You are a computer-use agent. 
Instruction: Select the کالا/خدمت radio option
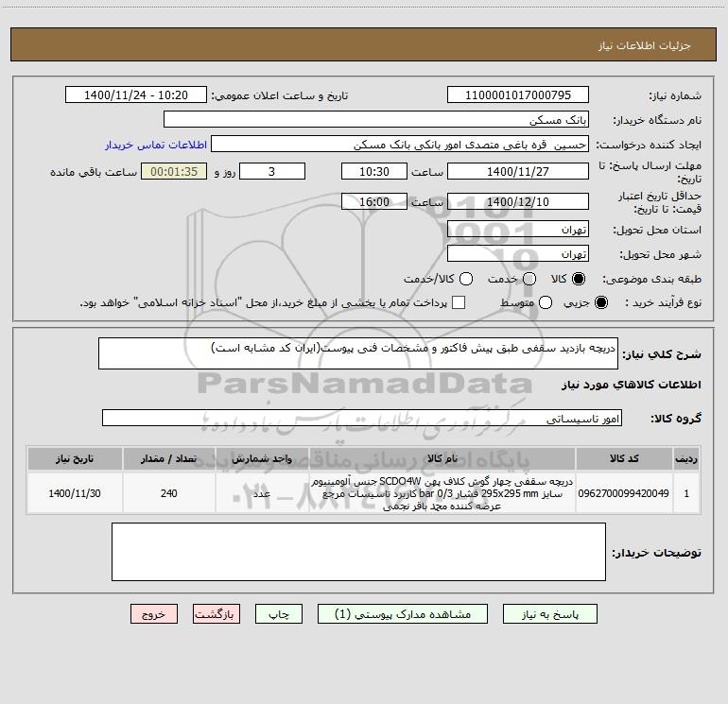pos(466,279)
